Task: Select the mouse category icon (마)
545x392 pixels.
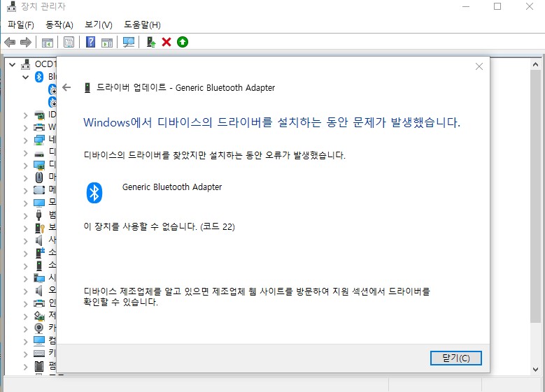Action: point(39,177)
